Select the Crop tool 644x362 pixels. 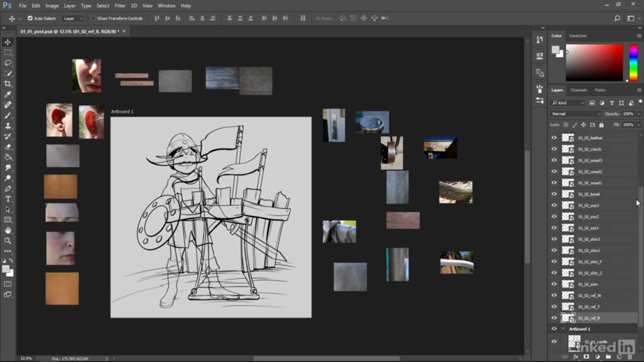8,84
